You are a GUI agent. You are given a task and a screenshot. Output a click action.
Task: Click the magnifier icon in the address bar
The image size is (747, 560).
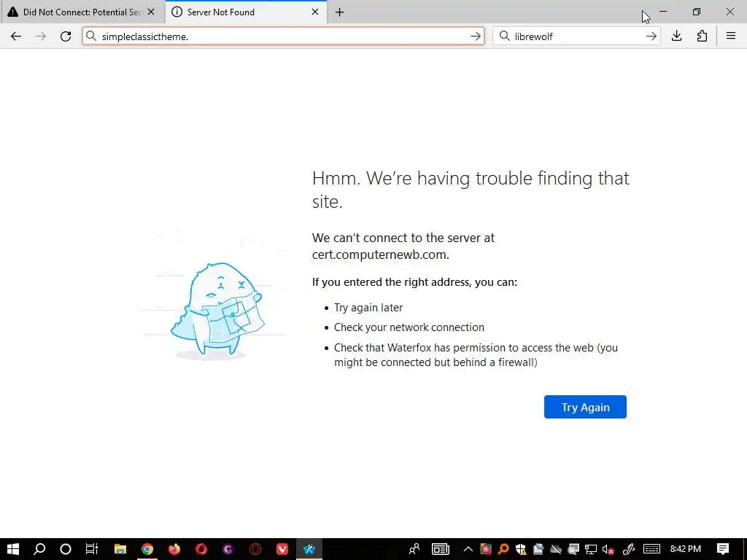click(91, 36)
